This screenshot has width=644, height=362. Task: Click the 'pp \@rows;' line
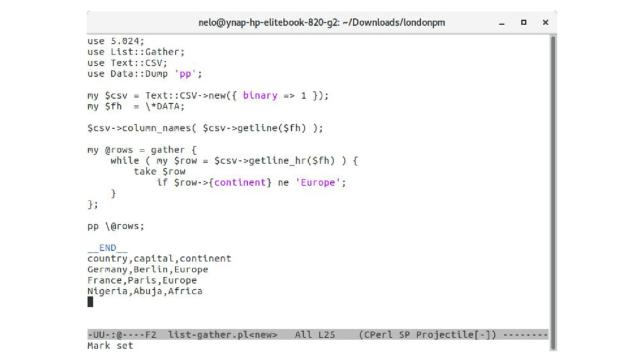click(x=116, y=226)
